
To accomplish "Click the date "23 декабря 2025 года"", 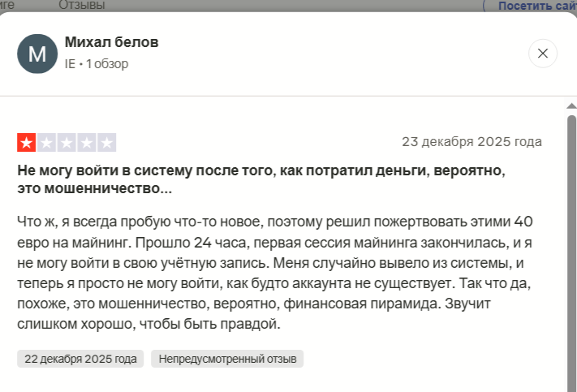I will [472, 142].
